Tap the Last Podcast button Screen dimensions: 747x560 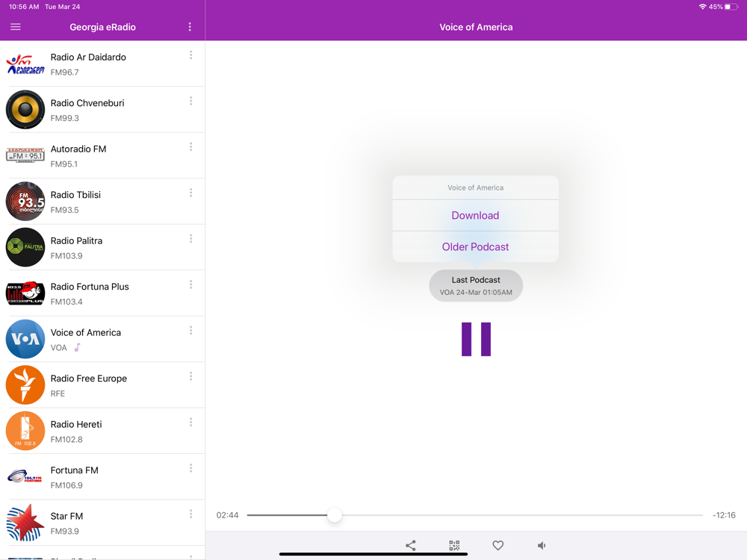coord(476,286)
